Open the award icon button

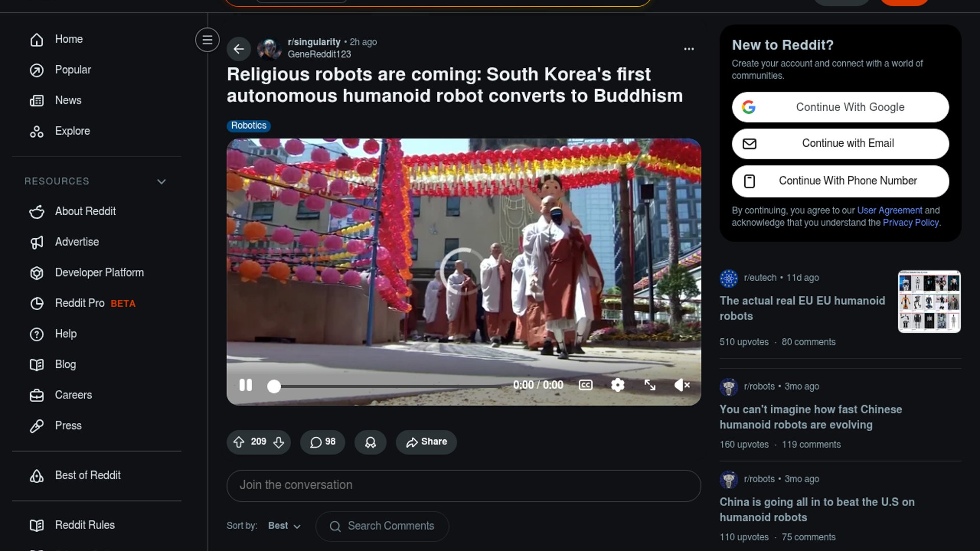[371, 442]
